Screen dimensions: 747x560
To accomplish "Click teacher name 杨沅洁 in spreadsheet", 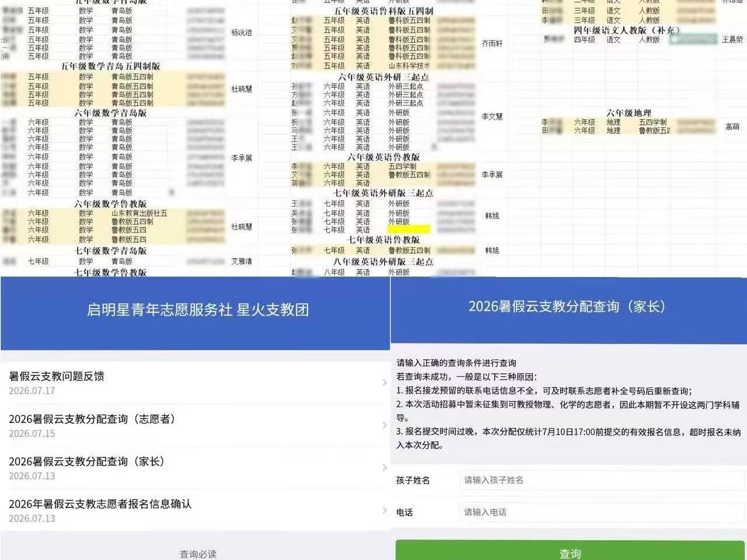I will (242, 33).
